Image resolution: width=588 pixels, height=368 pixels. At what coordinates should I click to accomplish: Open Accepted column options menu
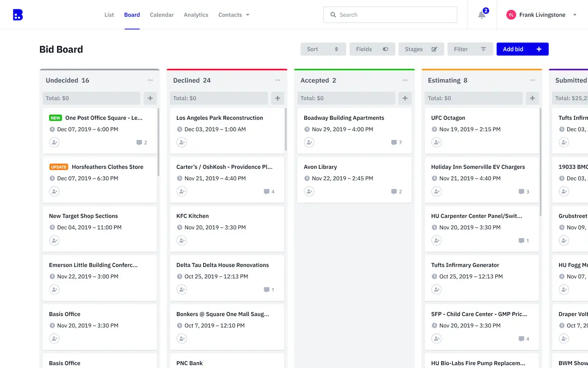[405, 80]
